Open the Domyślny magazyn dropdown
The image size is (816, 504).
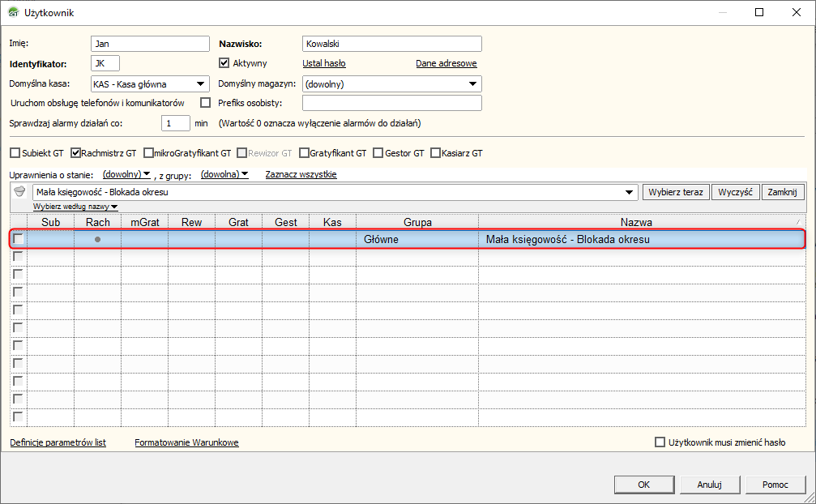472,84
